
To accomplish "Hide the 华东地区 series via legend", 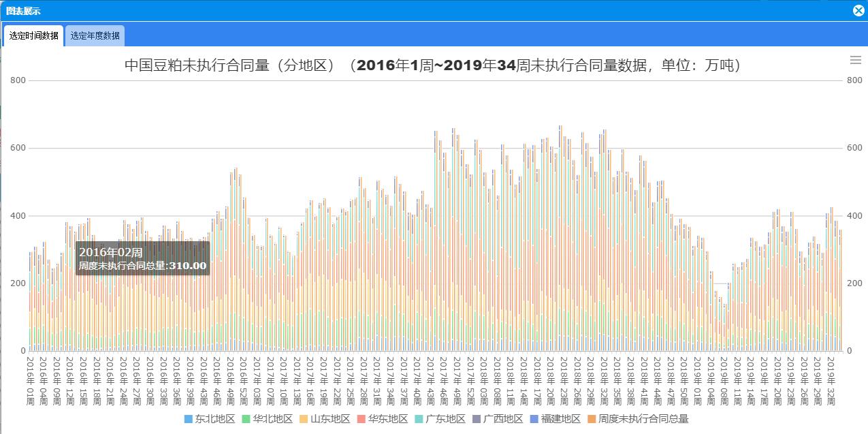I will click(388, 419).
